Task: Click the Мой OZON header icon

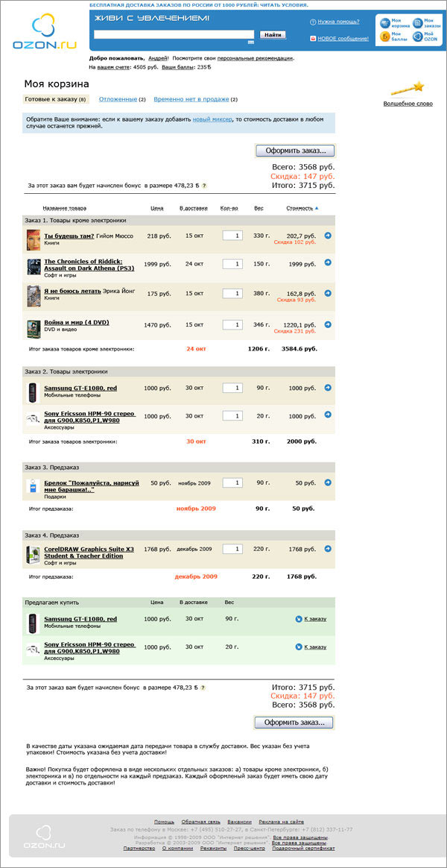Action: (418, 36)
